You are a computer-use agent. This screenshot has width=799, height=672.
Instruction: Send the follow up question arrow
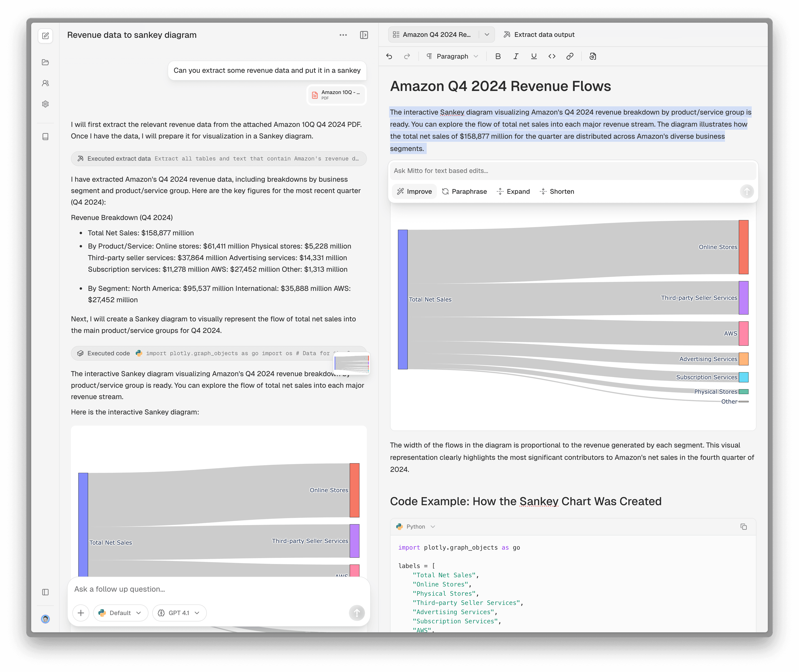pyautogui.click(x=357, y=612)
